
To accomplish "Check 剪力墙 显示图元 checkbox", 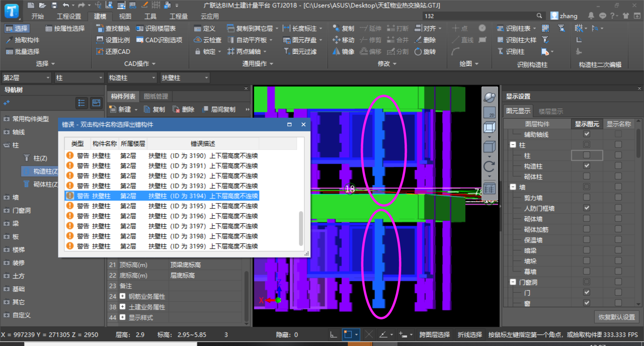I will click(587, 197).
